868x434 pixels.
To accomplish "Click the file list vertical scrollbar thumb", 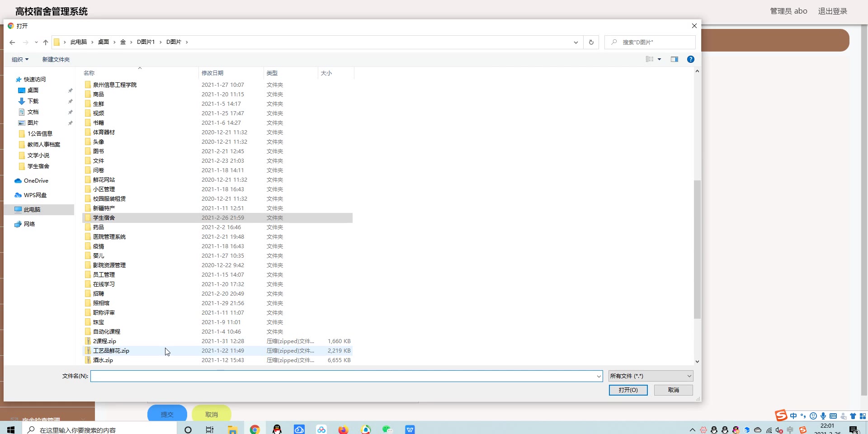I will (697, 250).
